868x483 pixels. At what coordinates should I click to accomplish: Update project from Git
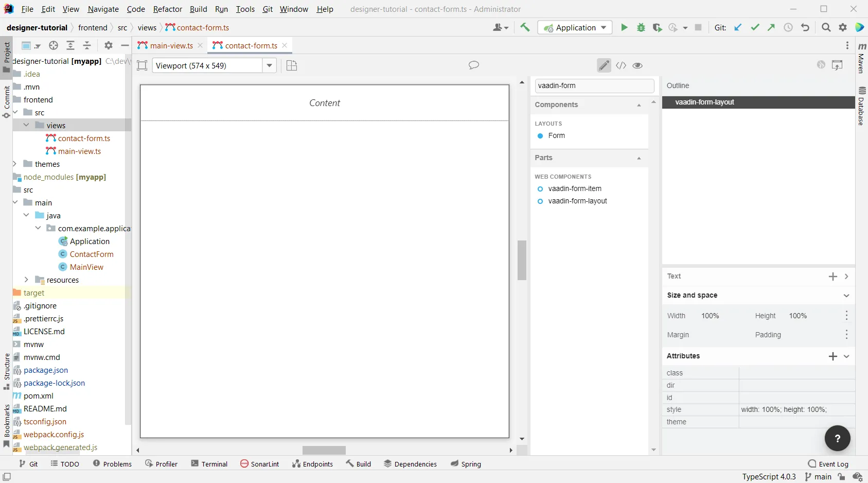tap(738, 27)
